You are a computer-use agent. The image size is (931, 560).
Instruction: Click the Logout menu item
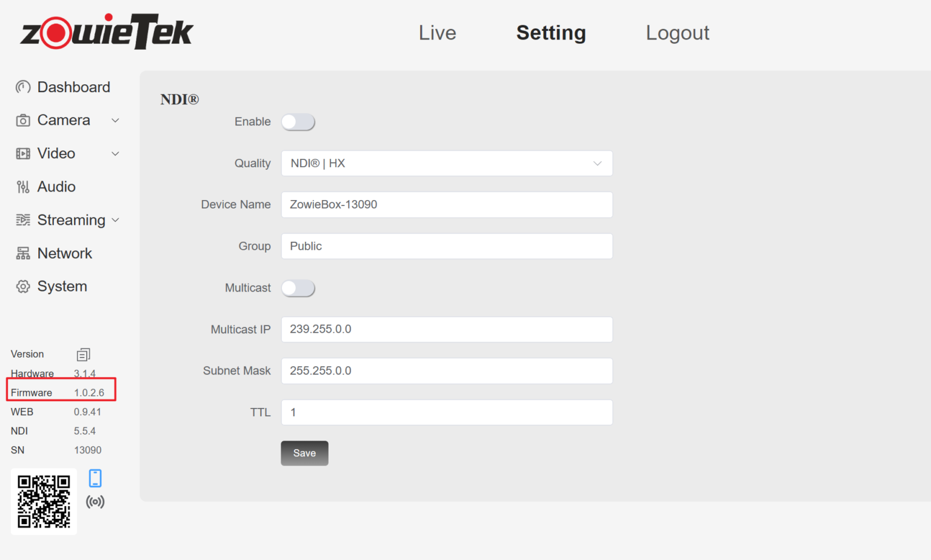[x=677, y=33]
